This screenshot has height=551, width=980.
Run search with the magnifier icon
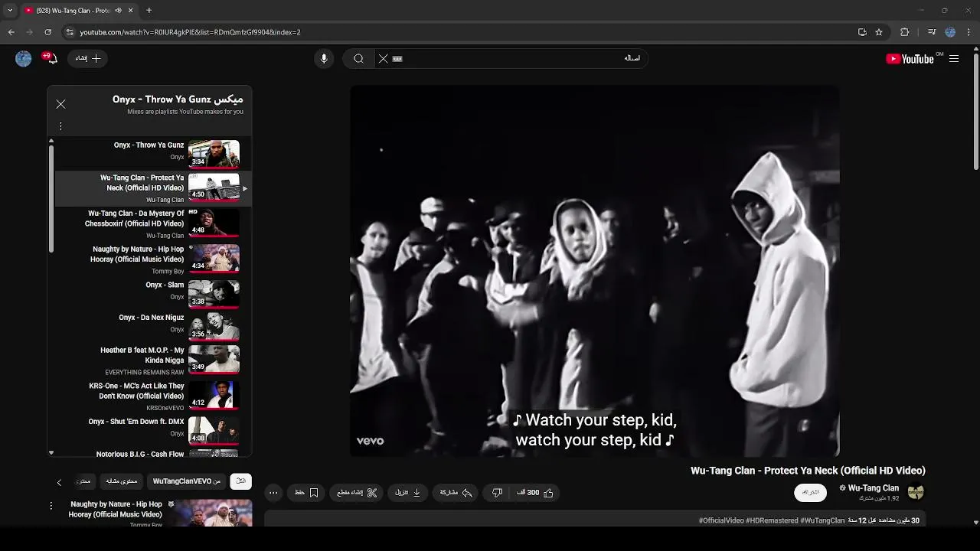tap(358, 59)
